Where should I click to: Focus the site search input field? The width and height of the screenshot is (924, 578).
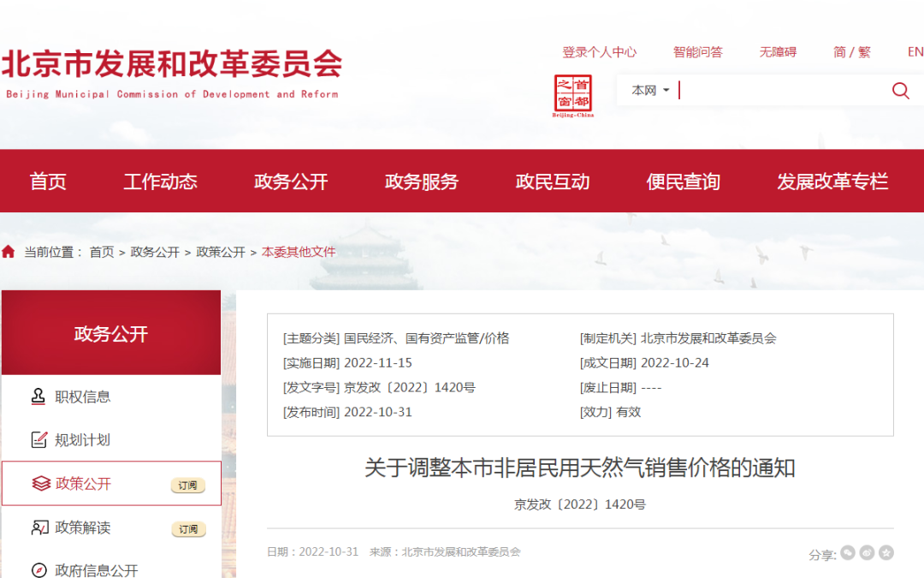[x=779, y=90]
